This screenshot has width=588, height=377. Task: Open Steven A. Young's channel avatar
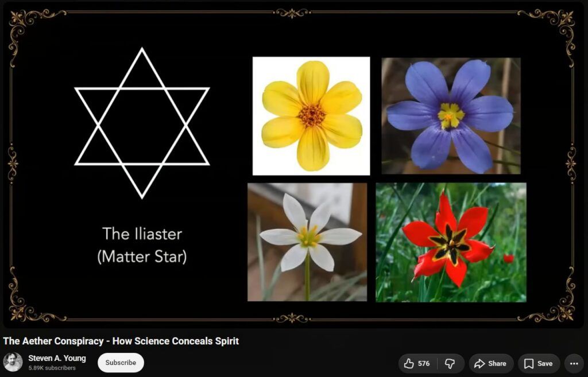(13, 362)
